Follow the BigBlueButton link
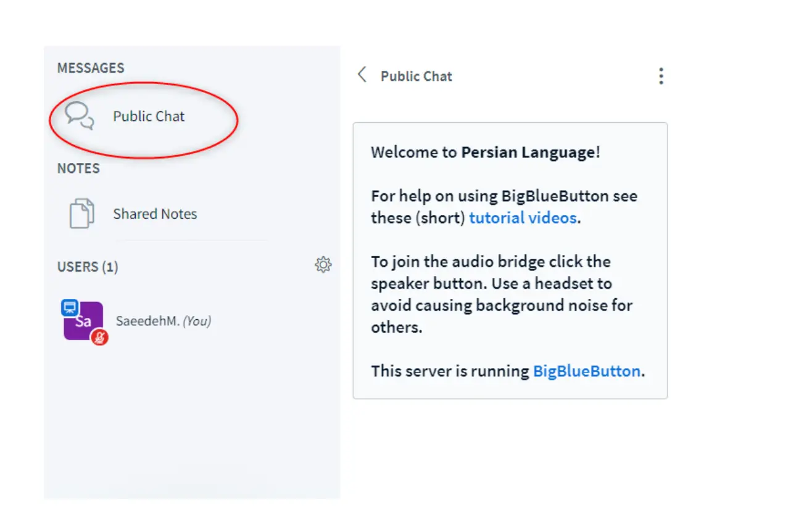Screen dimensions: 812x515 point(586,371)
